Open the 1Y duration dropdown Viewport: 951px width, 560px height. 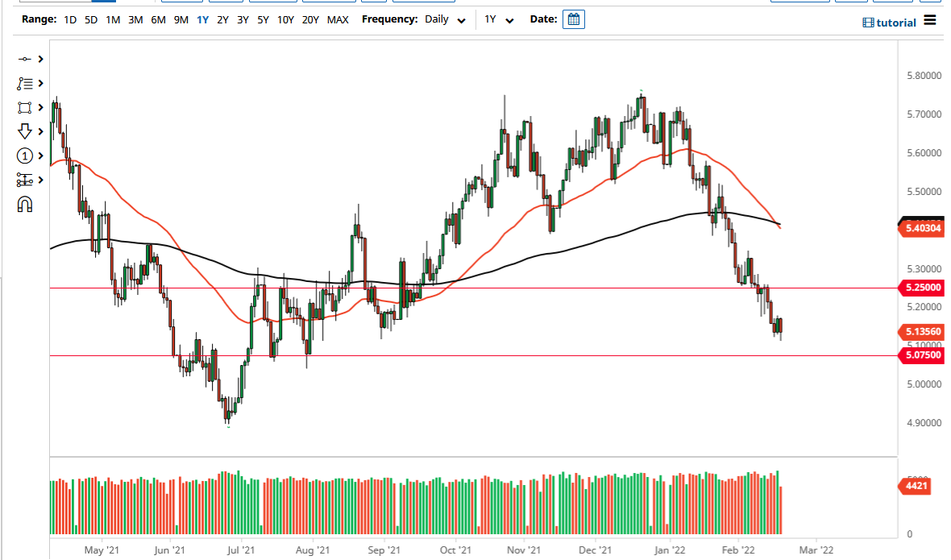498,19
